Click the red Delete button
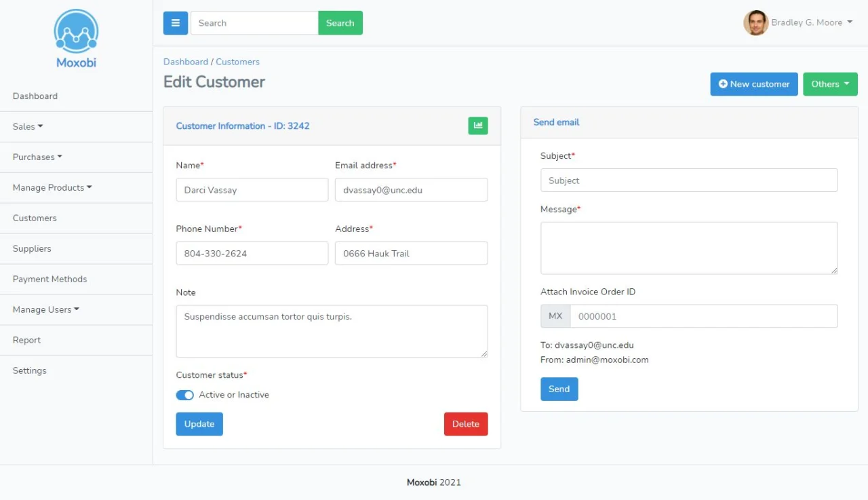868x500 pixels. point(466,424)
